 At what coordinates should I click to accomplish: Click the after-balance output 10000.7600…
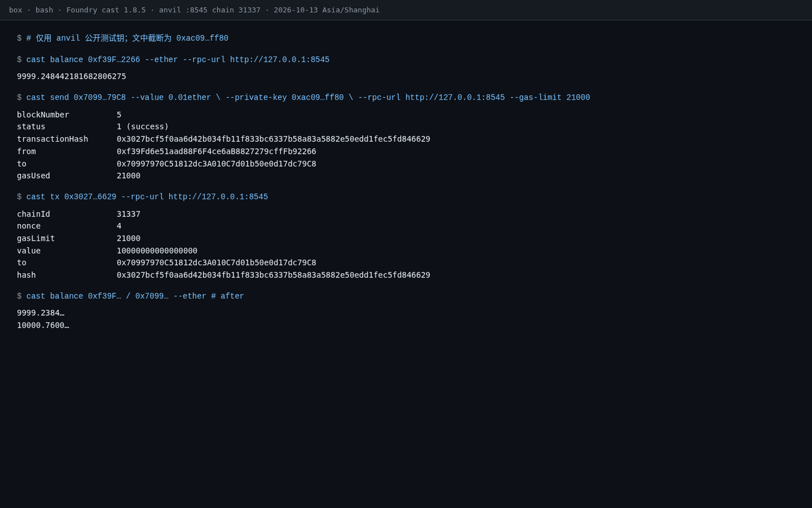tap(43, 325)
